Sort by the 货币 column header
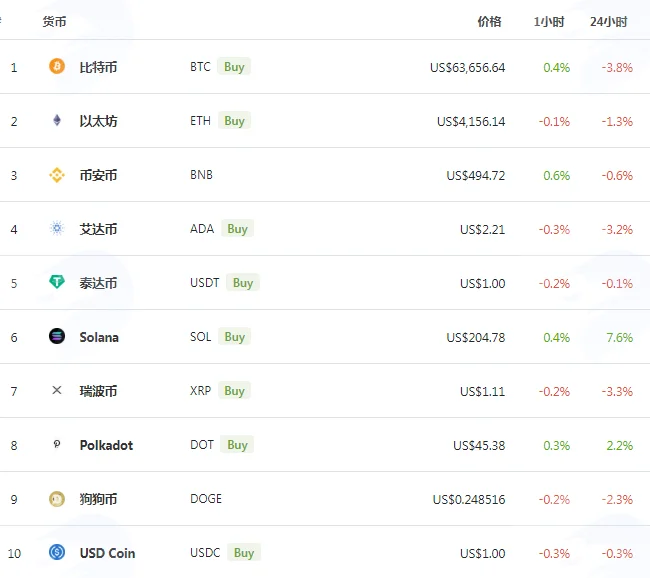Screen dimensions: 650x578 coord(54,22)
